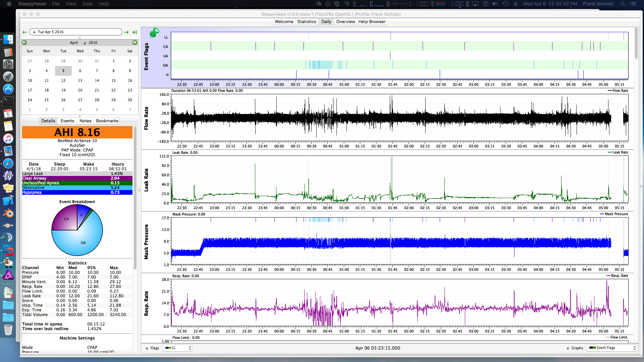Jump to the last recorded day arrow

(135, 32)
